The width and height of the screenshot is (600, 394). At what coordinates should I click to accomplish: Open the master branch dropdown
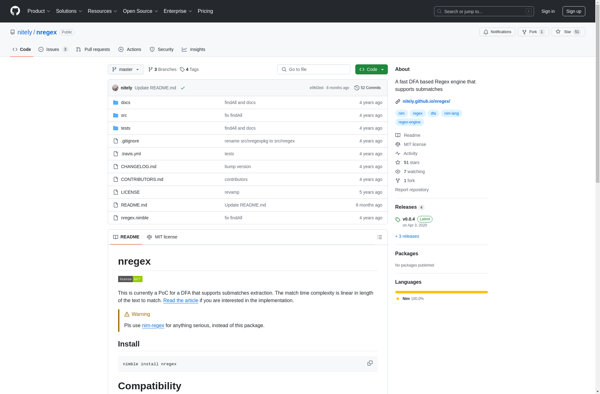click(126, 69)
